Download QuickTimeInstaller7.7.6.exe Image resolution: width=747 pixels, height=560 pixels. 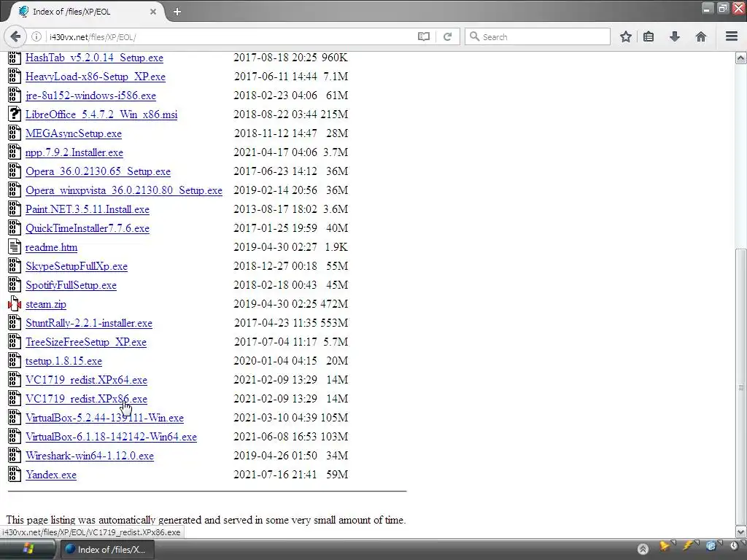click(88, 228)
